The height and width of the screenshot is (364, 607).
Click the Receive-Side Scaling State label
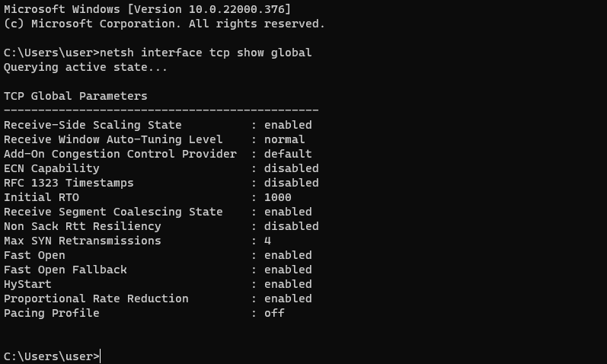93,125
